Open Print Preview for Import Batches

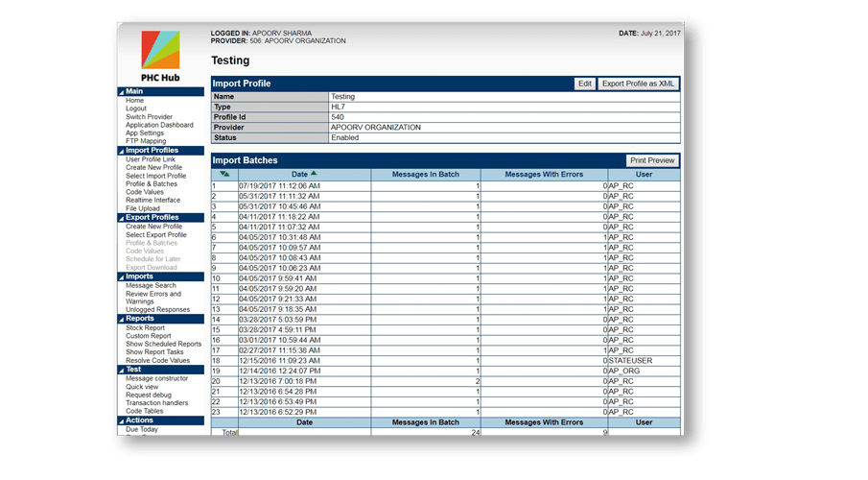[652, 160]
